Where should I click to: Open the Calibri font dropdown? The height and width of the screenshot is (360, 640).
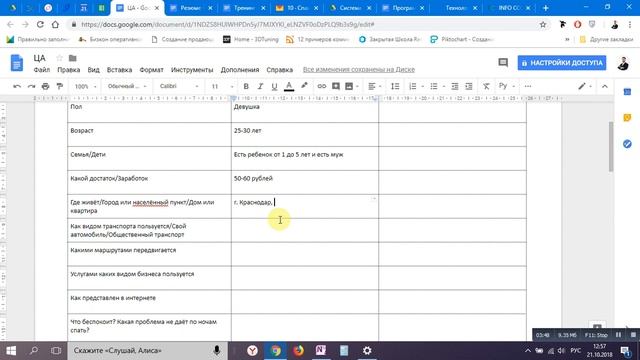179,87
